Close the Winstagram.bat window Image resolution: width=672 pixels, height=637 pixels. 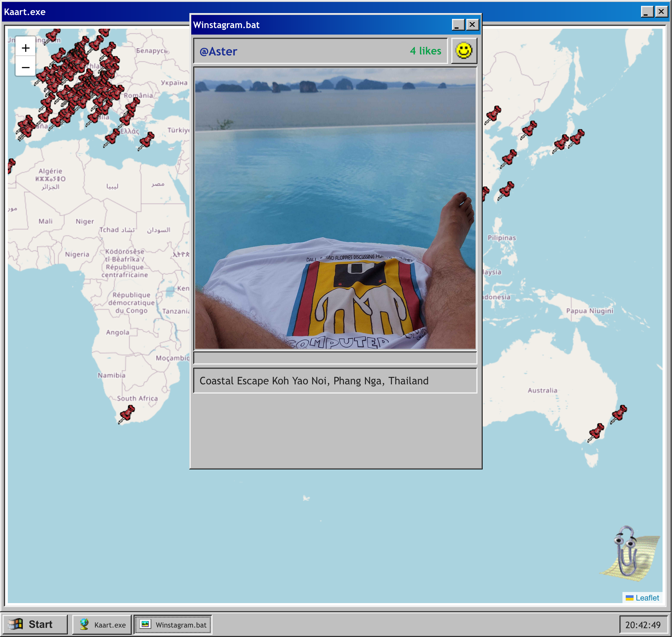coord(472,25)
